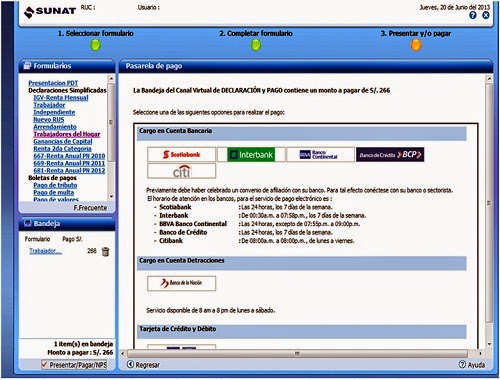Delete the Trabajador item with trash icon
The height and width of the screenshot is (380, 500).
(x=105, y=252)
